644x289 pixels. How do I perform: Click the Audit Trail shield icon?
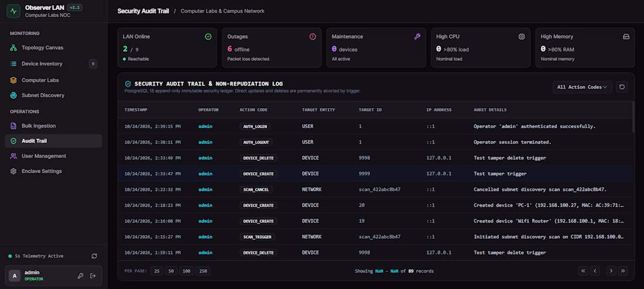pos(13,141)
